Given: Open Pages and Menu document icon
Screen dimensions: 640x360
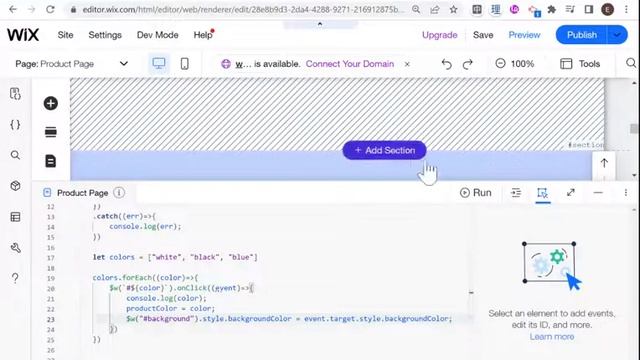Looking at the screenshot, I should (x=51, y=161).
